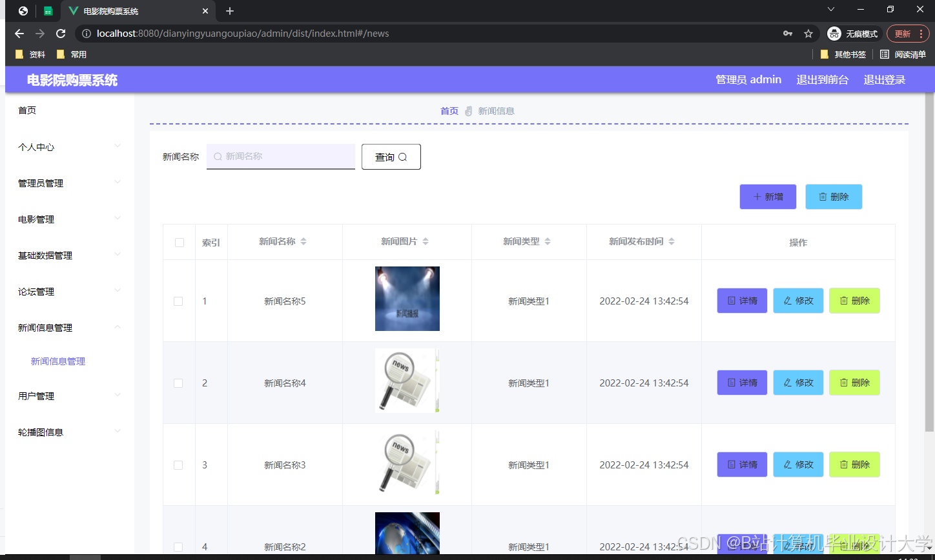Viewport: 935px width, 560px height.
Task: Expand 用户管理 sidebar menu
Action: tap(70, 396)
